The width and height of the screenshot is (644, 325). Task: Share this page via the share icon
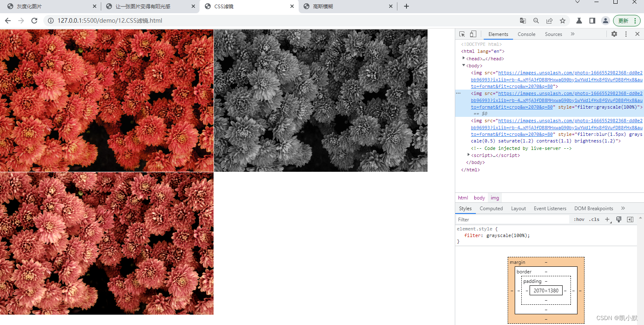click(x=549, y=21)
